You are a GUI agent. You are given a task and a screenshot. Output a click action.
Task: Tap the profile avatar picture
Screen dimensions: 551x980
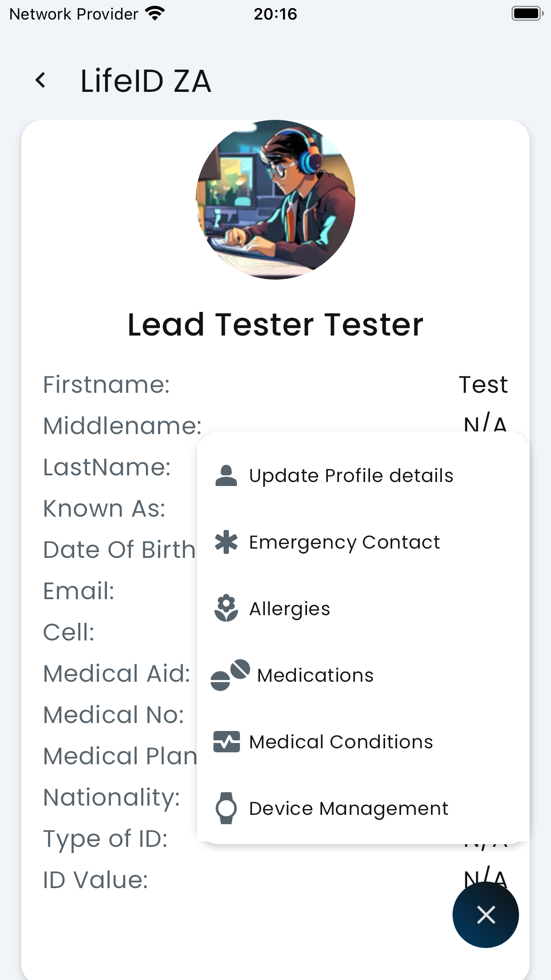(275, 200)
